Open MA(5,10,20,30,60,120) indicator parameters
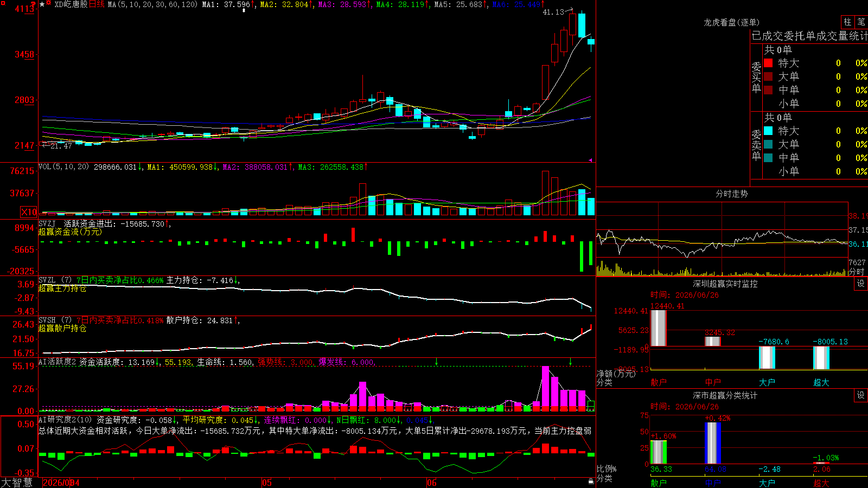868x488 pixels. pyautogui.click(x=153, y=4)
